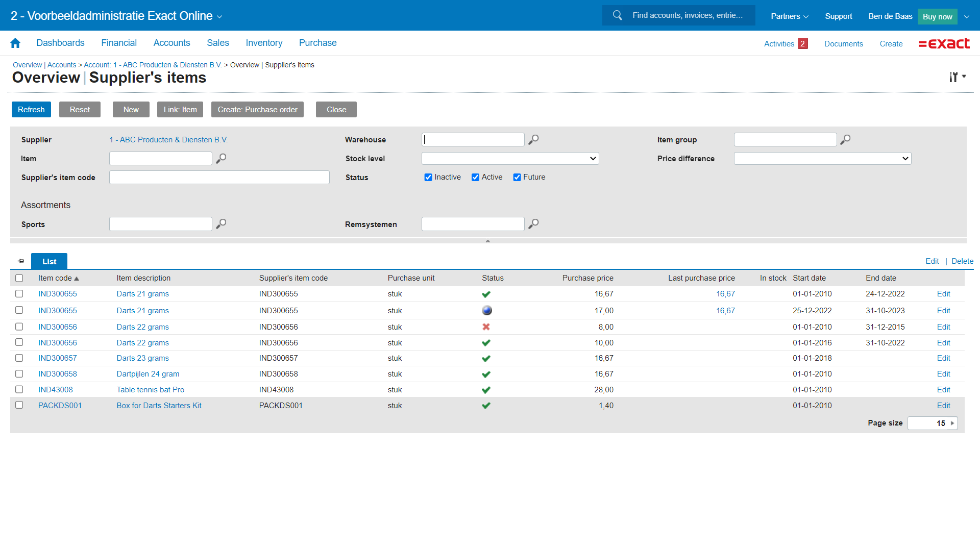Viewport: 980px width, 551px height.
Task: Open the Sports assortment lookup icon
Action: [221, 224]
